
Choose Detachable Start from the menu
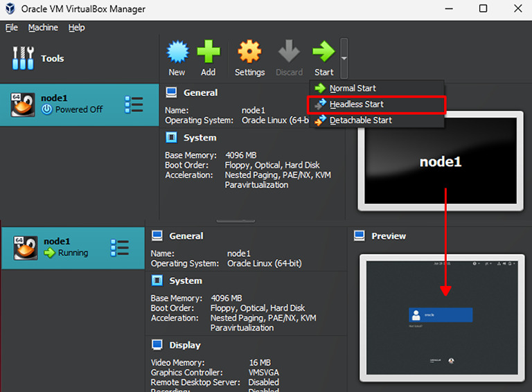point(377,120)
